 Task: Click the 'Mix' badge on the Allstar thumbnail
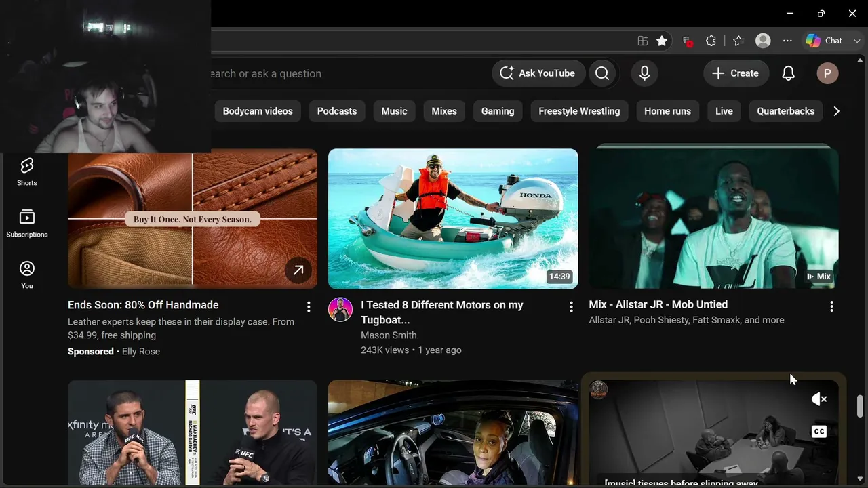point(818,277)
